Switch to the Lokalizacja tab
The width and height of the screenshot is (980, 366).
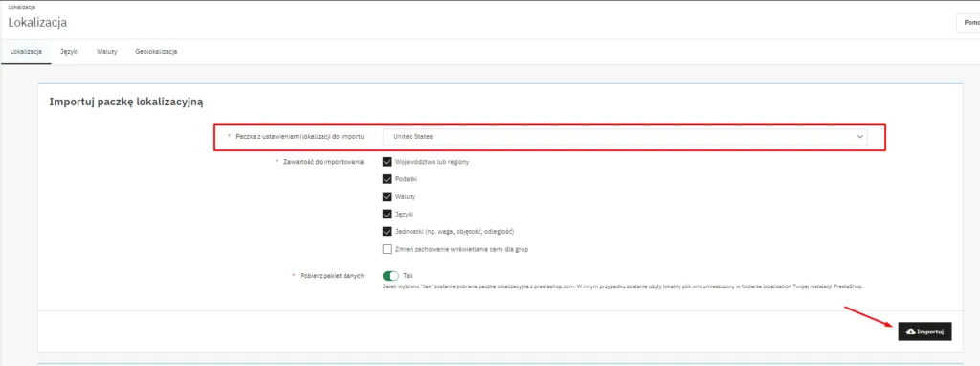pyautogui.click(x=26, y=52)
